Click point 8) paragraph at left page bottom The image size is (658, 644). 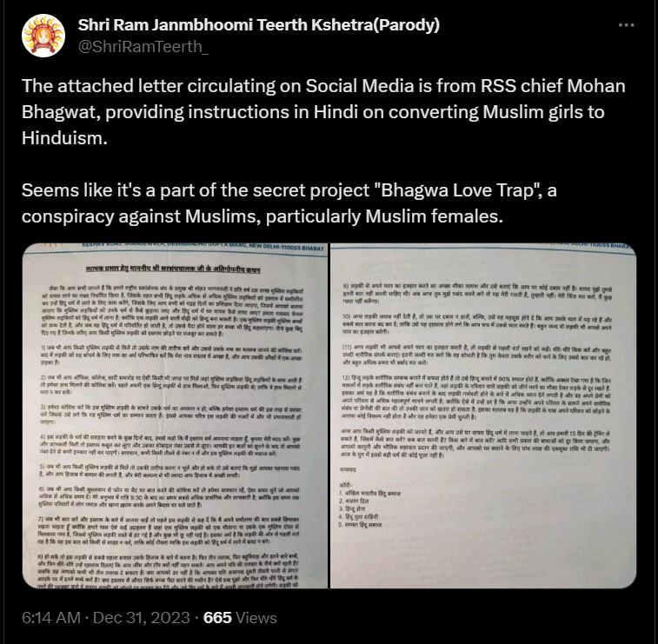tap(168, 571)
